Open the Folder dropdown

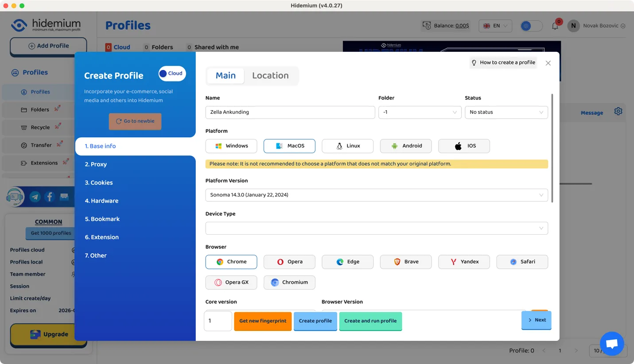[x=420, y=112]
